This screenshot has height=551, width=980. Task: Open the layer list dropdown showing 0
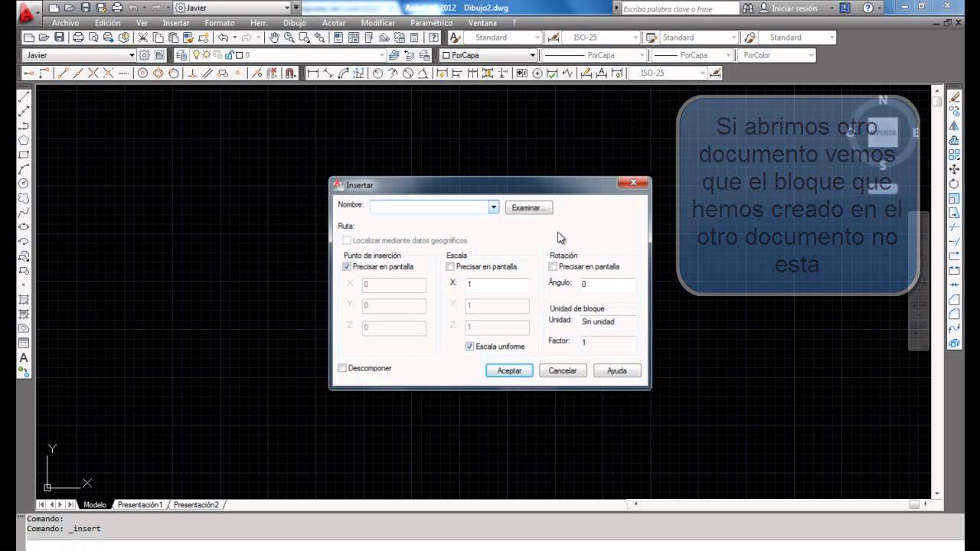point(381,55)
